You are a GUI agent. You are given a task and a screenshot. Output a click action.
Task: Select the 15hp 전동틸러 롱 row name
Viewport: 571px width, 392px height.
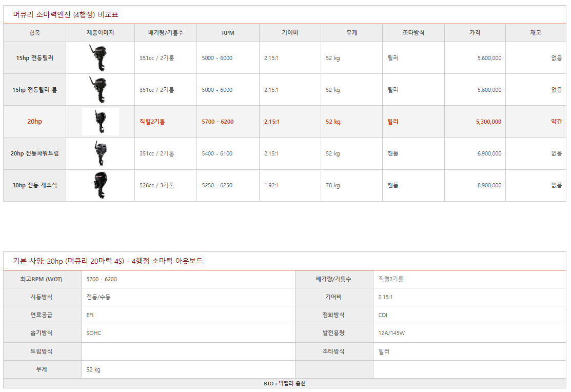click(34, 90)
